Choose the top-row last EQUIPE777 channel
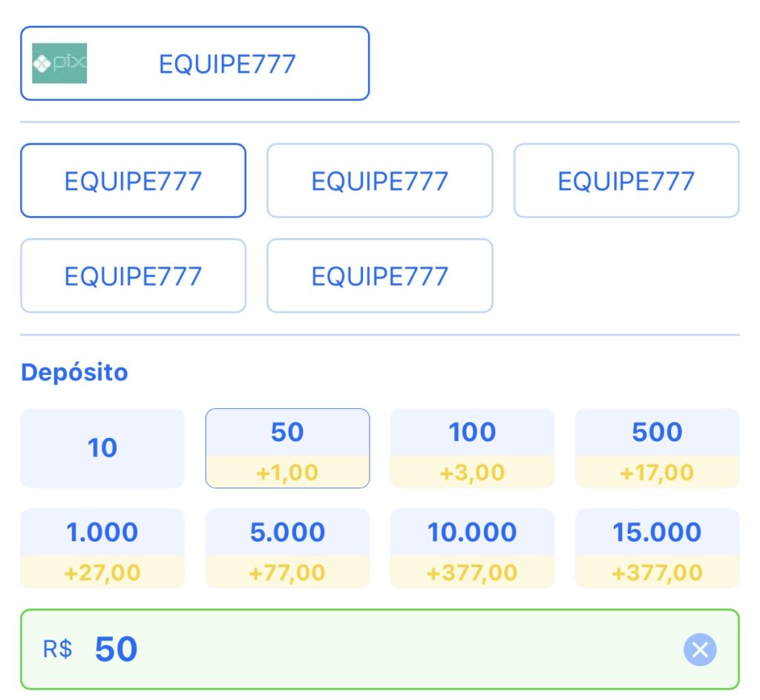This screenshot has height=700, width=760. point(626,181)
